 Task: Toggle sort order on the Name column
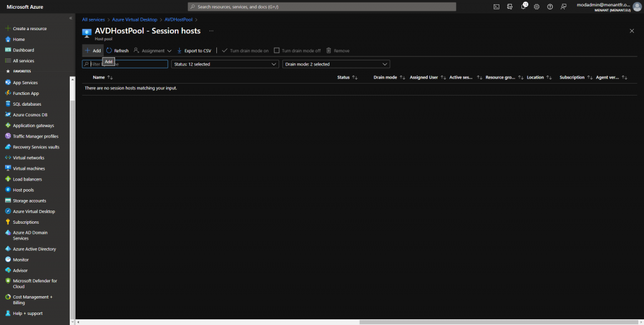110,77
